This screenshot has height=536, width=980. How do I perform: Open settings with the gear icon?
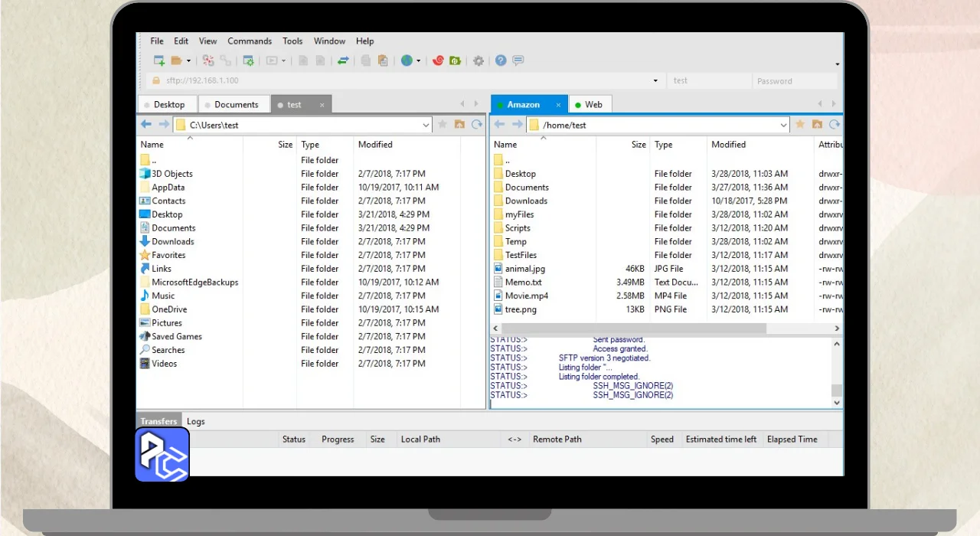(x=479, y=60)
